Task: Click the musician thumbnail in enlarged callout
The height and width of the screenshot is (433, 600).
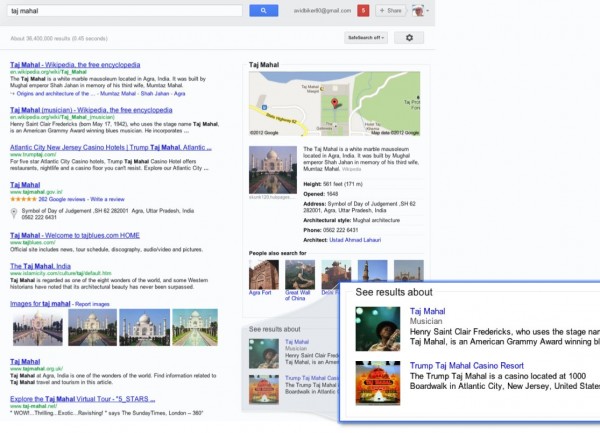Action: click(378, 329)
